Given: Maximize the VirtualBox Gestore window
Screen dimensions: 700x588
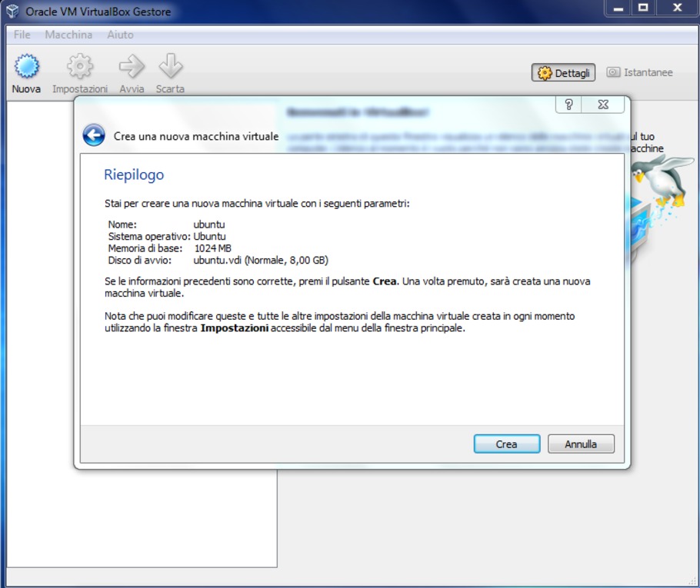Looking at the screenshot, I should point(643,8).
